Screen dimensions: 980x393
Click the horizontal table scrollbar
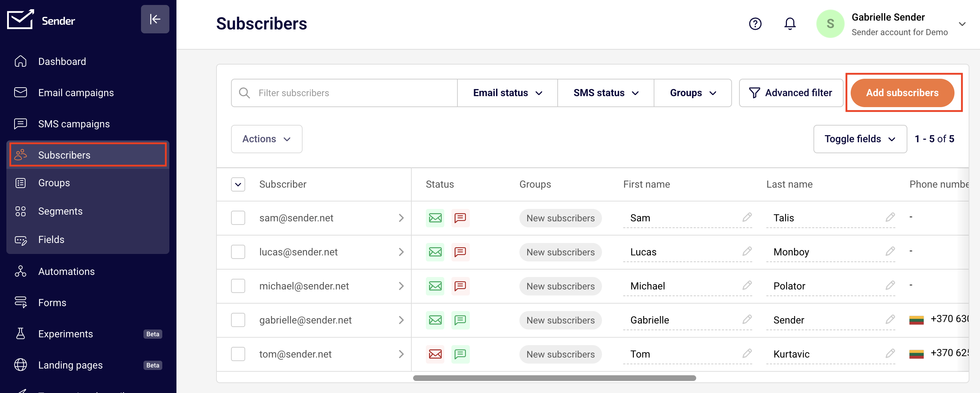(x=554, y=378)
